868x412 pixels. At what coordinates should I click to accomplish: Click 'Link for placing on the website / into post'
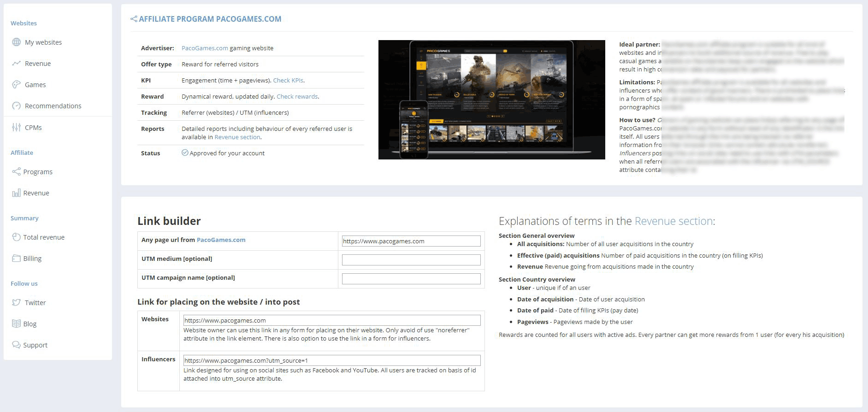click(218, 302)
